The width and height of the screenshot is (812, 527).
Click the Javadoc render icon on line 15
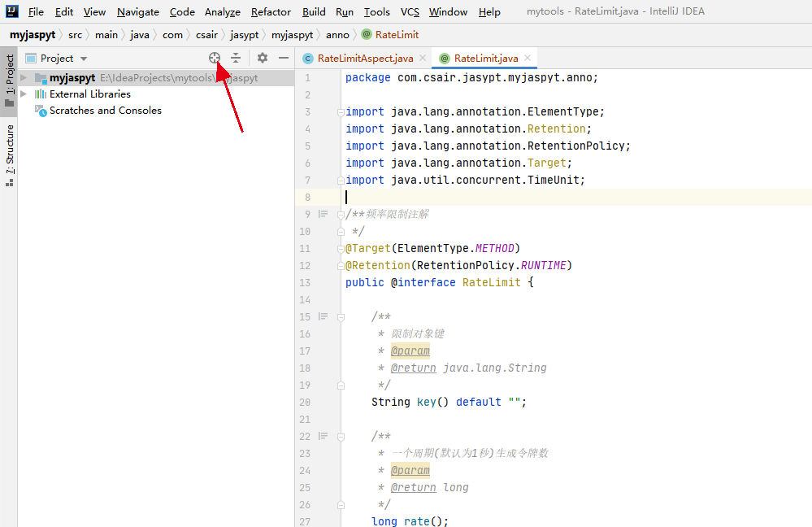[x=323, y=316]
